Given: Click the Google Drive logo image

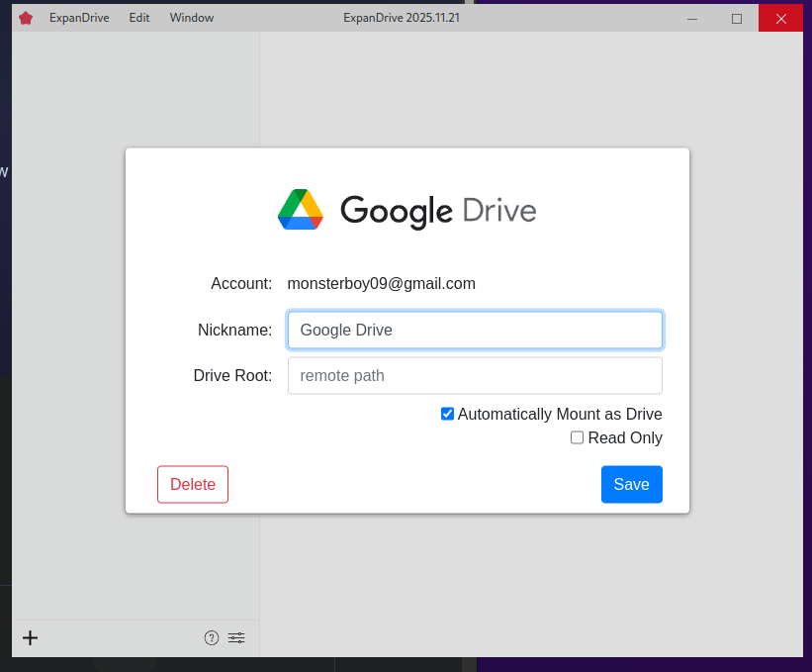Looking at the screenshot, I should click(407, 210).
